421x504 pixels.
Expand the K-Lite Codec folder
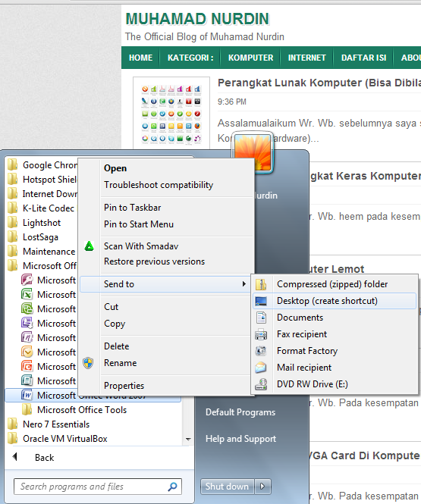click(42, 208)
